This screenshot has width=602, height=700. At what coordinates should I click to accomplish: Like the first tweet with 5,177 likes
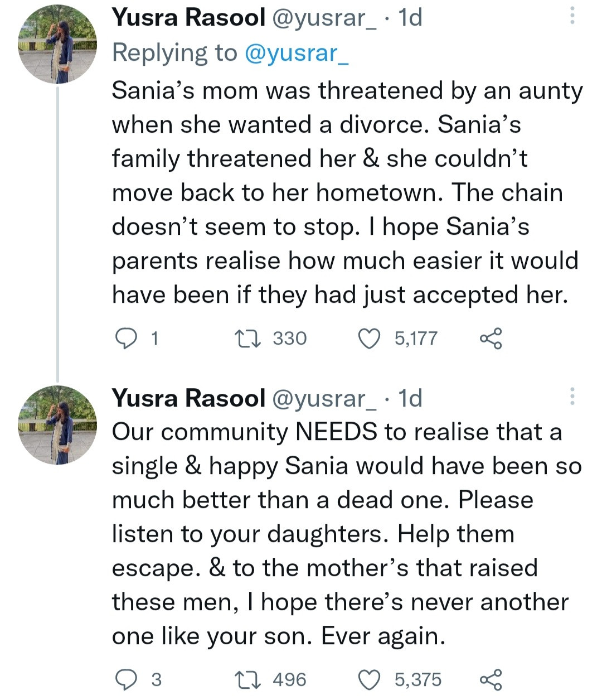point(368,339)
